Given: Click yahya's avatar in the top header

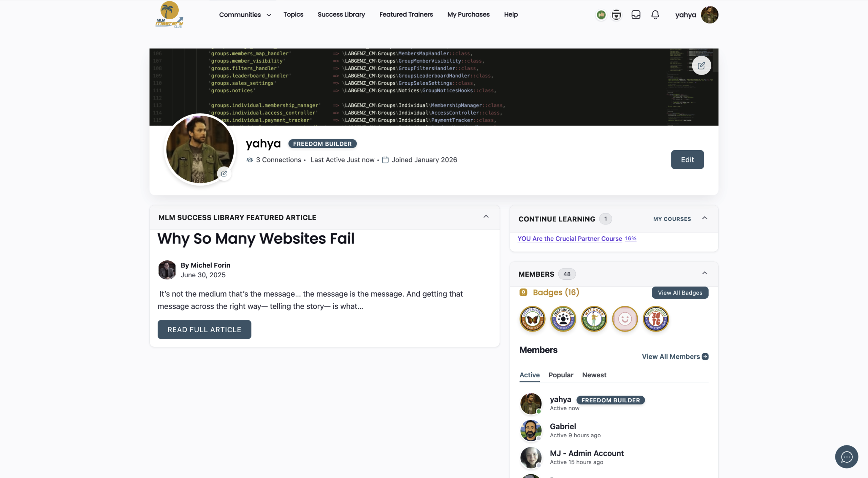Looking at the screenshot, I should (709, 15).
